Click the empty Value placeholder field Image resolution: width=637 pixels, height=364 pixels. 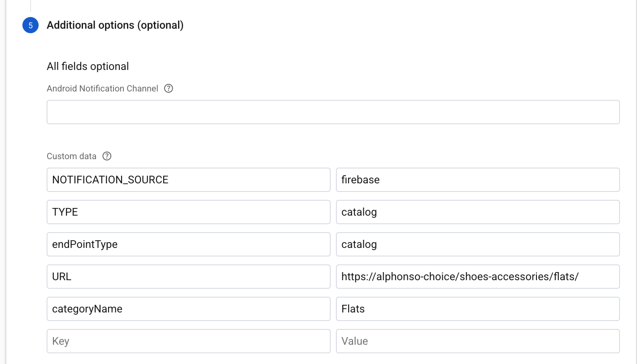pos(477,341)
